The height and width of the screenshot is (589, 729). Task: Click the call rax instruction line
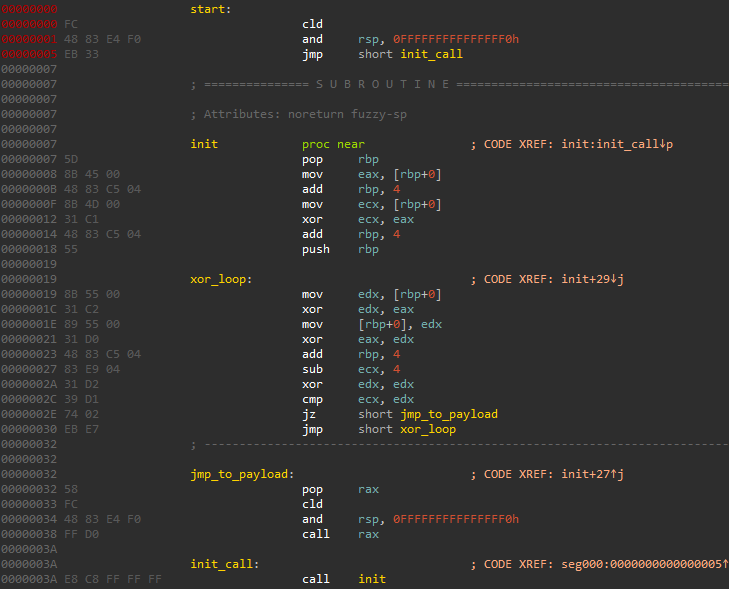(340, 534)
